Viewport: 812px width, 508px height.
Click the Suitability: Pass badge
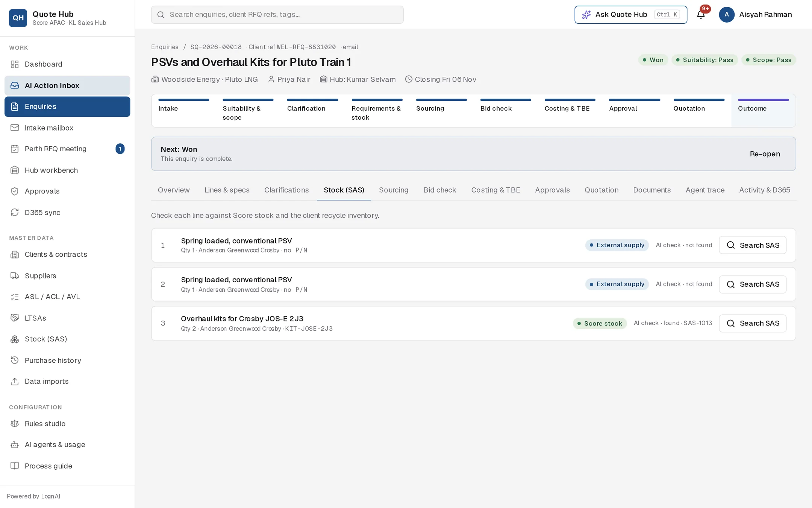point(704,60)
